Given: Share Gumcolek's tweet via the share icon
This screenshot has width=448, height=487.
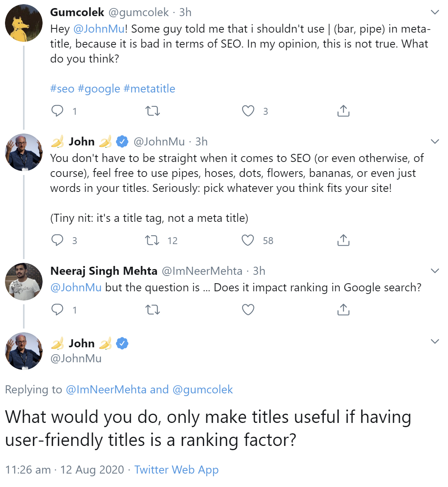Looking at the screenshot, I should pyautogui.click(x=343, y=111).
